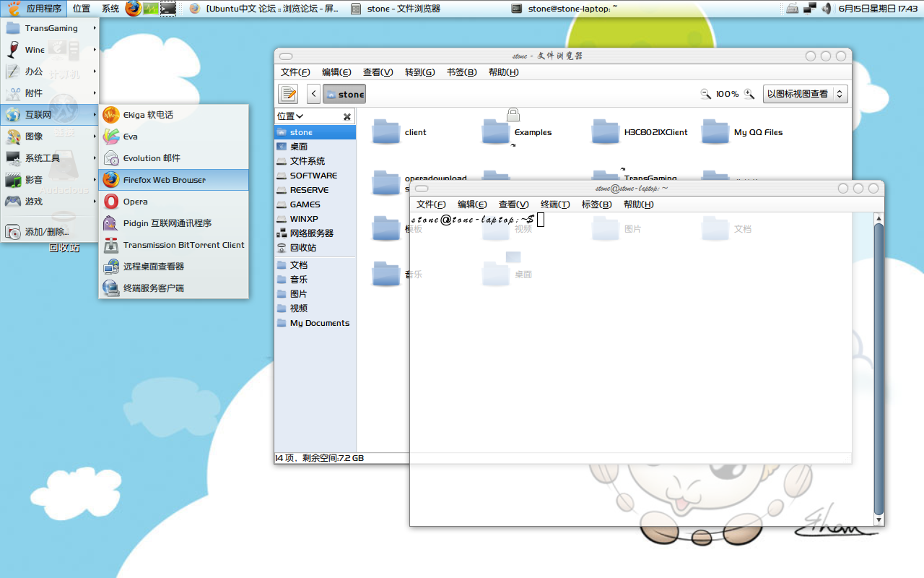
Task: Open terminal 标签(B) Tabs menu
Action: point(596,204)
